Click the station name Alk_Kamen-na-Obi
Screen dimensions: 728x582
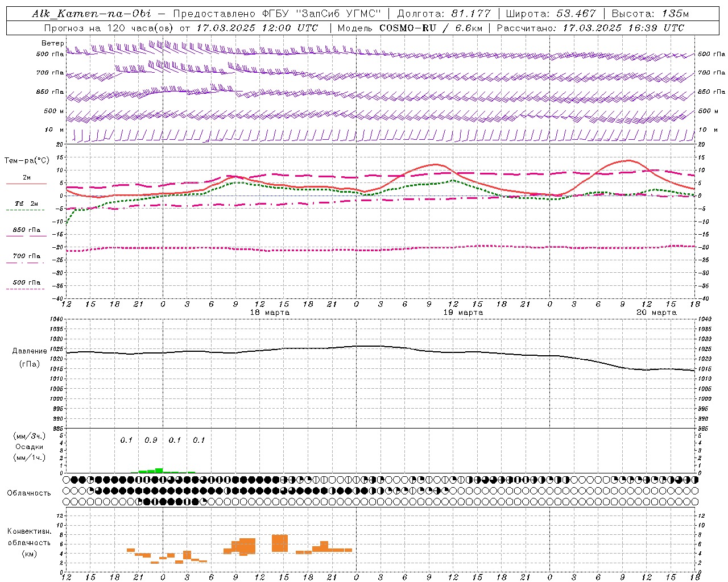click(x=92, y=14)
